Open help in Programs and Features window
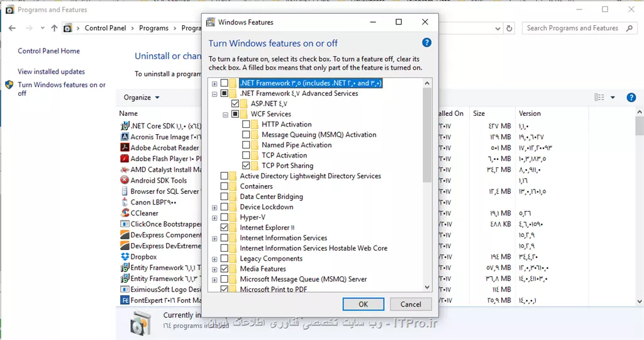This screenshot has width=644, height=340. [631, 98]
